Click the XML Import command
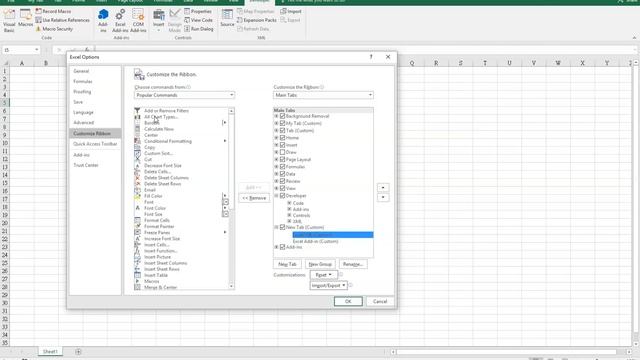The image size is (640, 360). tap(291, 11)
